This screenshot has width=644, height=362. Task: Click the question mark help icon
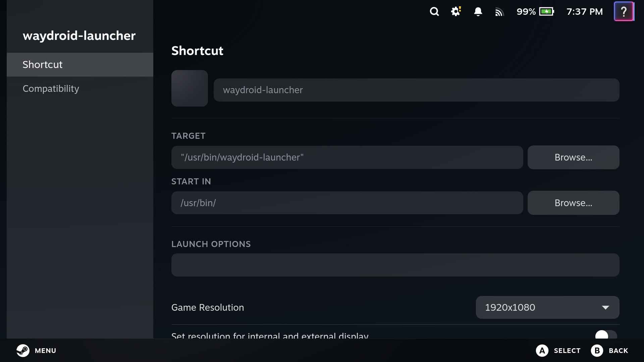(624, 11)
